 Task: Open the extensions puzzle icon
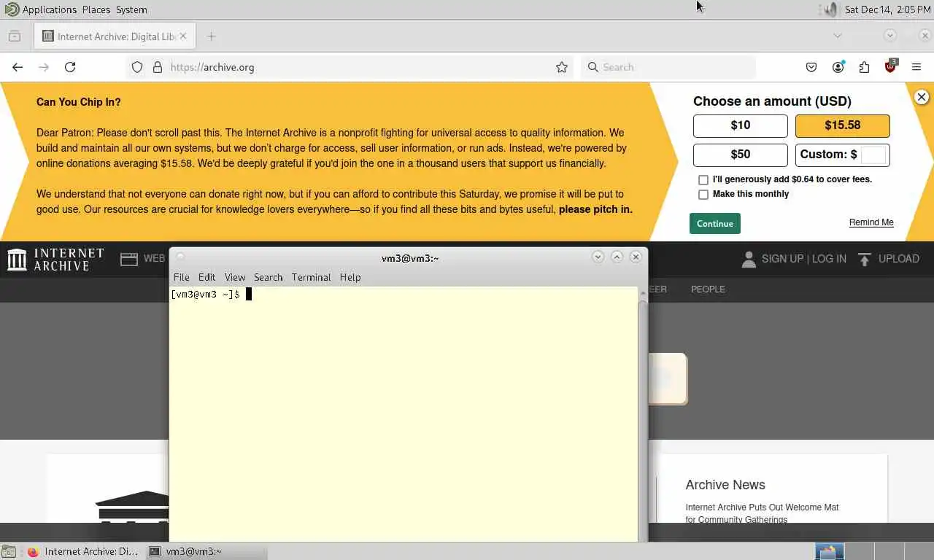coord(864,67)
